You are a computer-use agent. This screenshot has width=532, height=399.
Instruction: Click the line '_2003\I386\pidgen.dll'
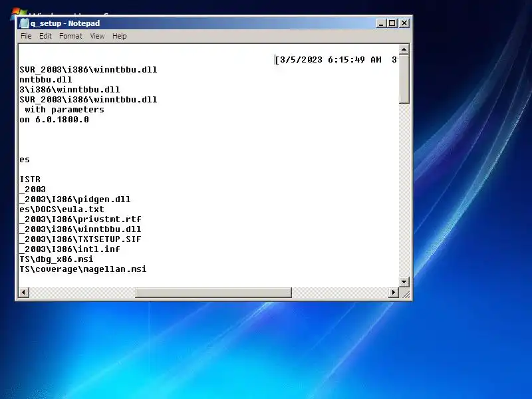(x=75, y=199)
